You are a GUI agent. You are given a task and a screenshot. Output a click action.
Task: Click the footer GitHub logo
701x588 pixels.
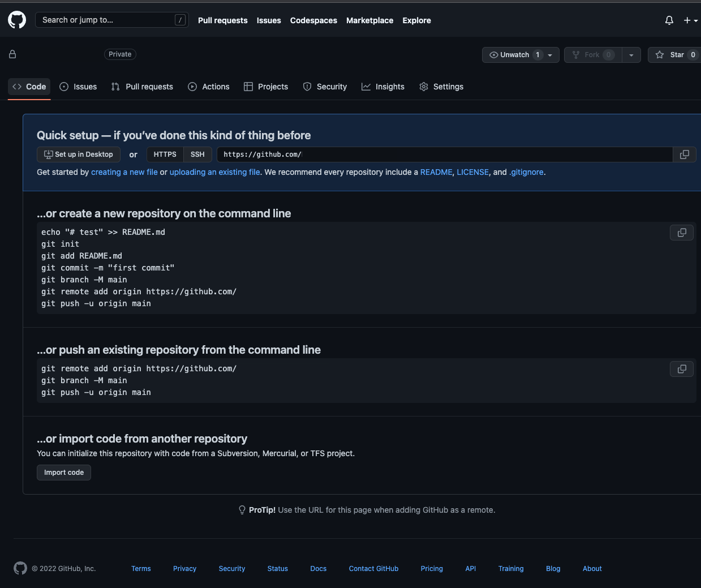pos(20,568)
